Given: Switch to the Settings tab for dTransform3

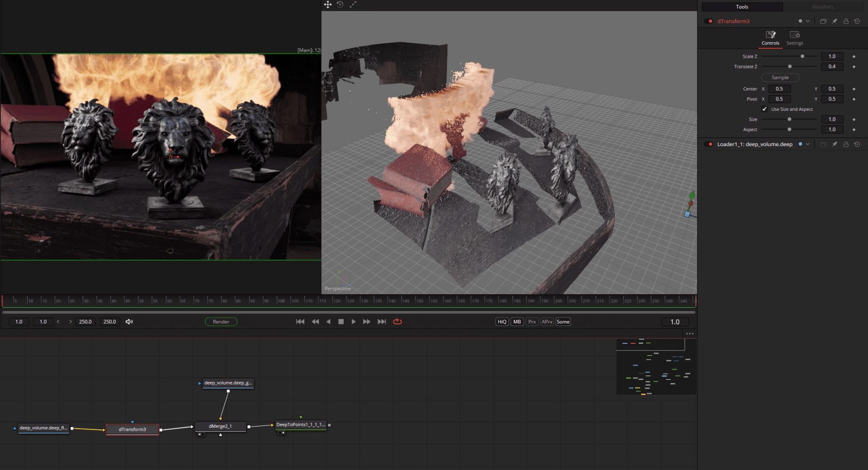Looking at the screenshot, I should (794, 38).
